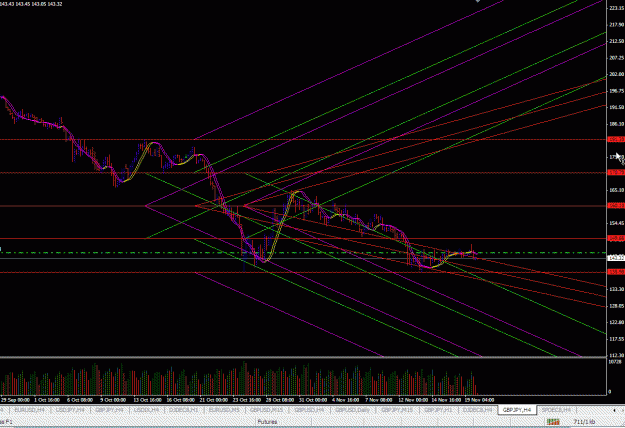Image resolution: width=625 pixels, height=428 pixels.
Task: Click the 29 Sep 00:00 date label
Action: click(x=15, y=400)
